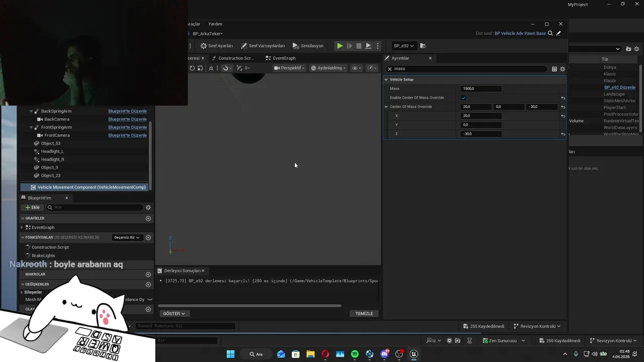Expand EventGraph under GRAFİKLER
Viewport: 644px width, 362px height.
click(22, 227)
